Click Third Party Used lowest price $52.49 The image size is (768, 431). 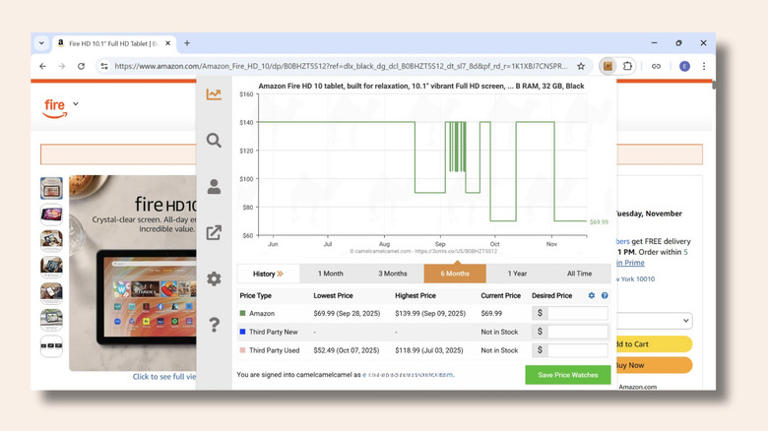coord(346,350)
